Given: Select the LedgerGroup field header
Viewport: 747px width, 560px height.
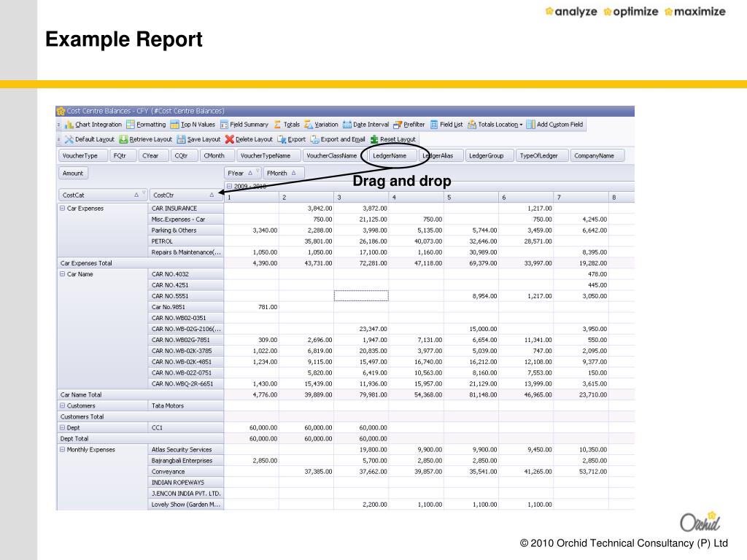Looking at the screenshot, I should [489, 156].
